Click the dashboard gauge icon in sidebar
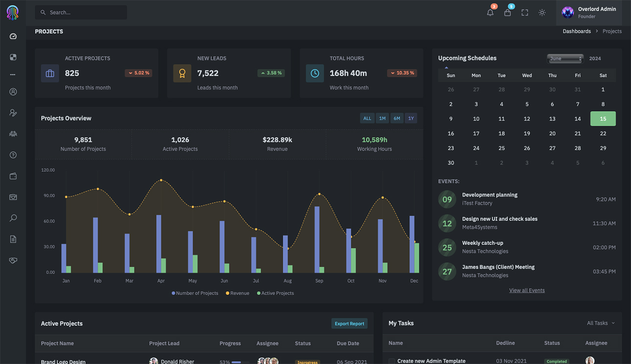Screen dimensions: 631x364 click(13, 36)
